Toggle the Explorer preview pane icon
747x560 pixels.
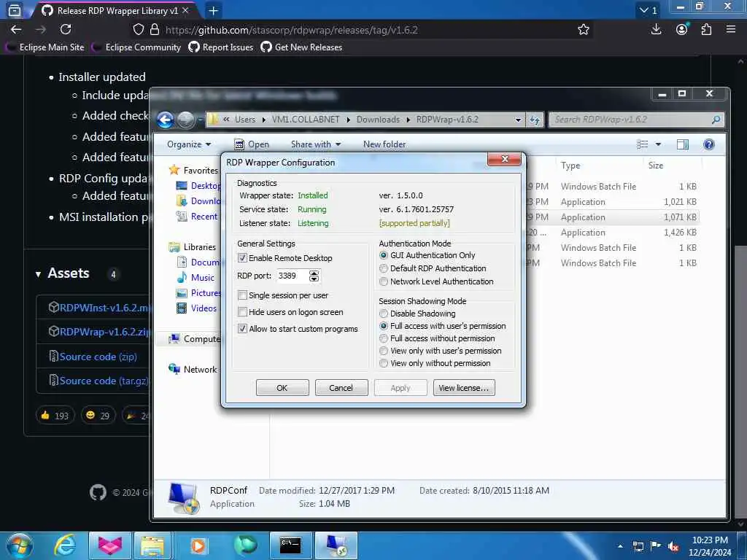coord(683,144)
